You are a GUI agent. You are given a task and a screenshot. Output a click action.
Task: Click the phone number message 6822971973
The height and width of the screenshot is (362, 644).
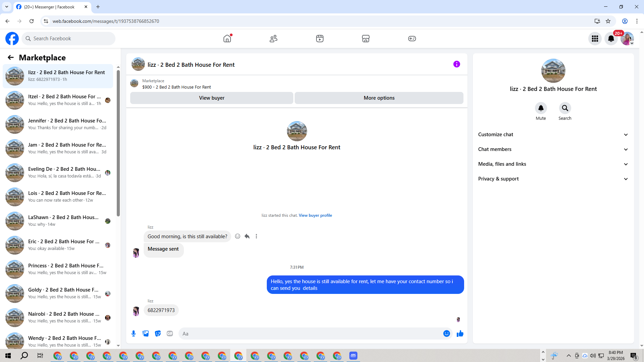point(161,310)
